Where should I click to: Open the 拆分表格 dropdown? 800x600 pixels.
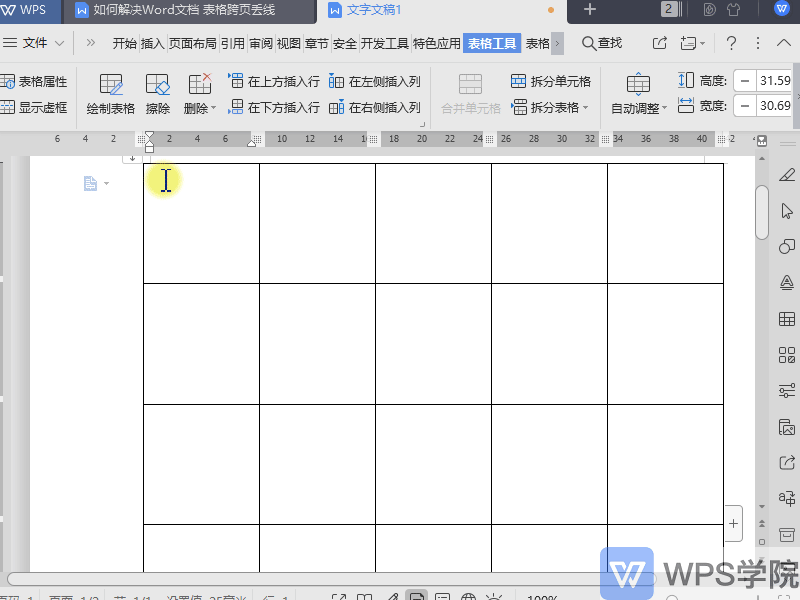click(550, 107)
